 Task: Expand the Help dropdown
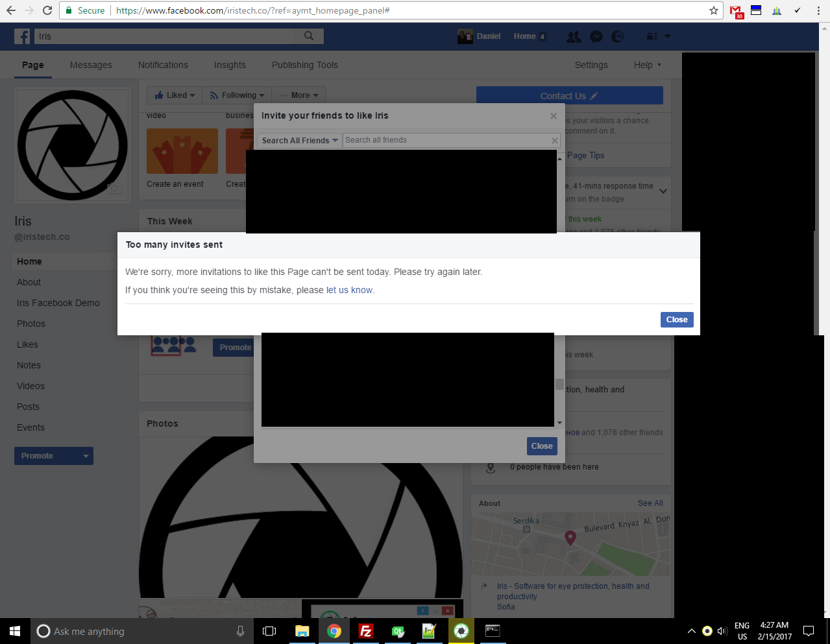[647, 65]
